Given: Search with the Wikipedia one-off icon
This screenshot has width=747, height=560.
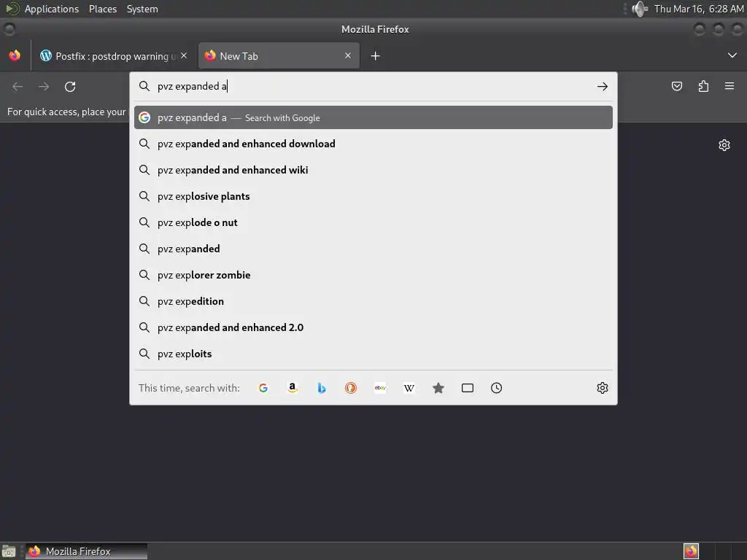Looking at the screenshot, I should (x=409, y=388).
